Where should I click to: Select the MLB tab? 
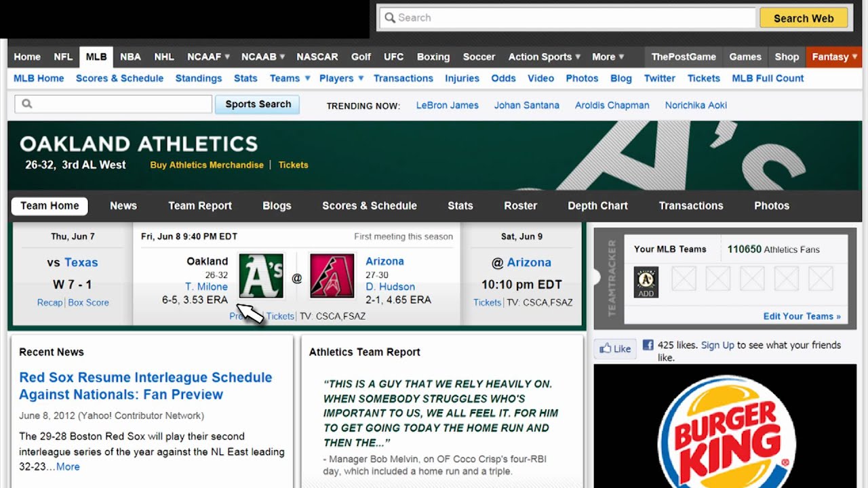96,57
